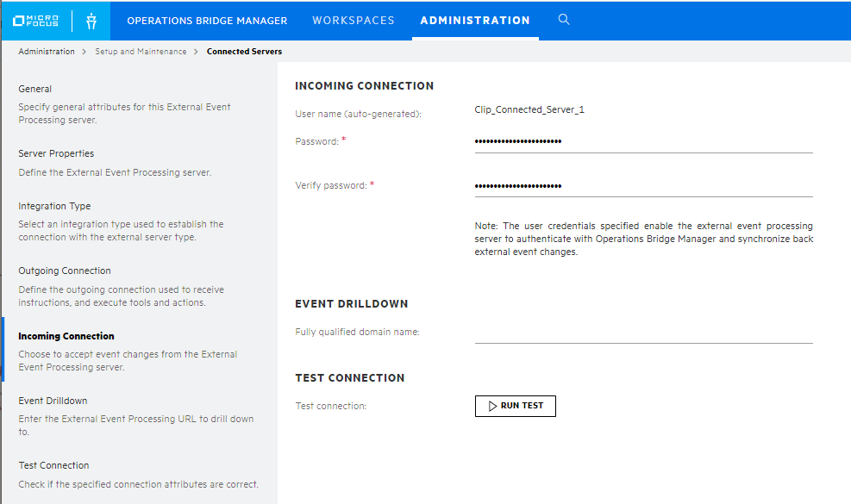Click the Password input field
The height and width of the screenshot is (504, 851).
pos(644,141)
